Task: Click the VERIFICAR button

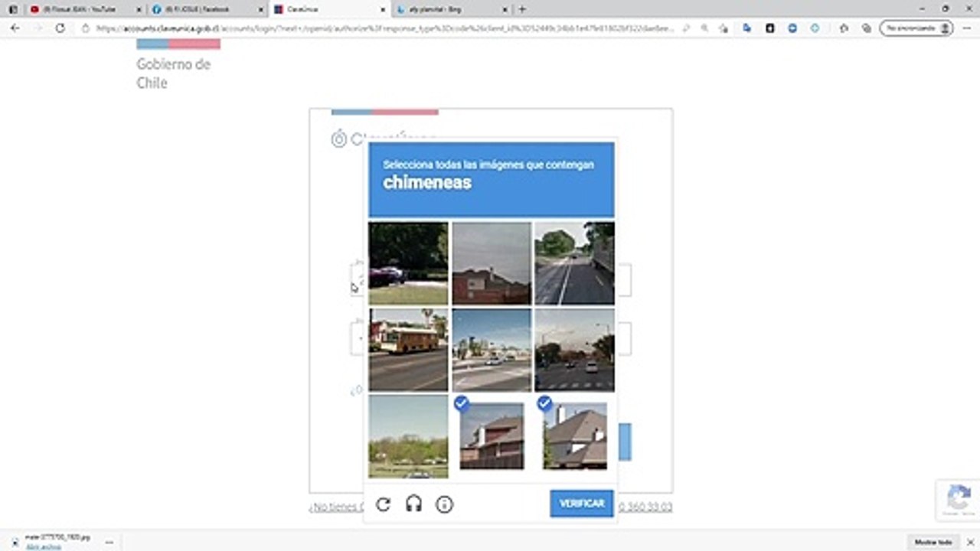Action: point(582,504)
